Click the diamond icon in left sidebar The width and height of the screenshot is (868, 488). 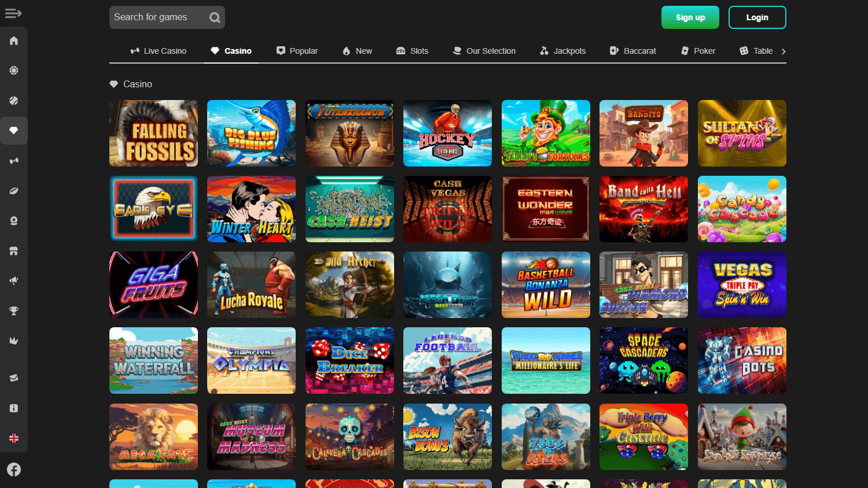point(13,130)
